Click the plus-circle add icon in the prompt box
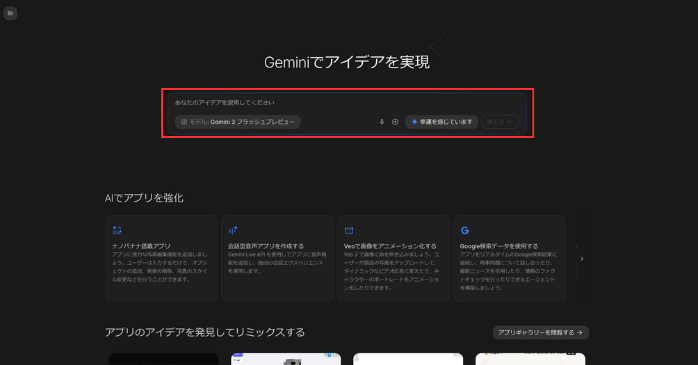This screenshot has height=365, width=698. pyautogui.click(x=395, y=122)
